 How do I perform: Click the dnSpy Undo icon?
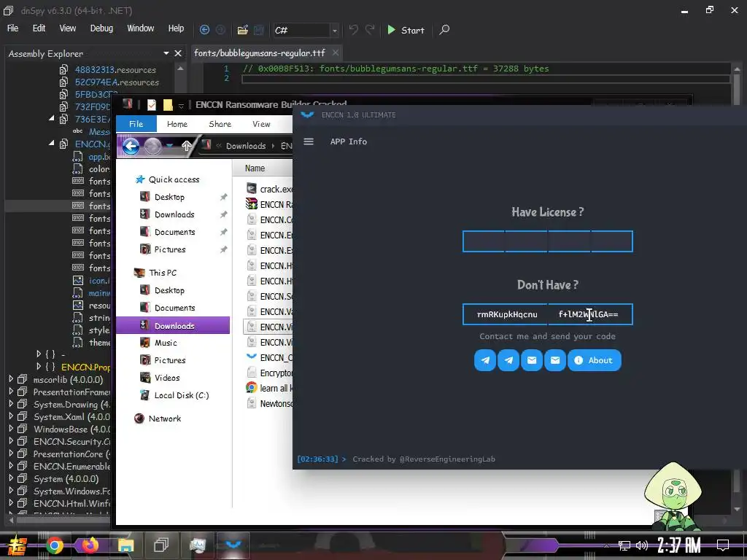click(x=354, y=30)
